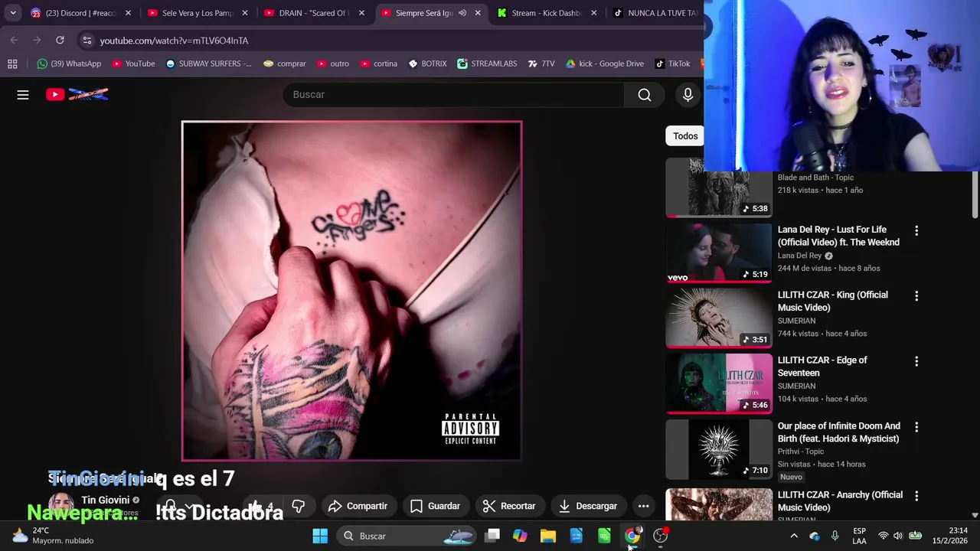Open the Chrome apps grid in bookmarks bar
The height and width of the screenshot is (551, 980).
coord(12,64)
